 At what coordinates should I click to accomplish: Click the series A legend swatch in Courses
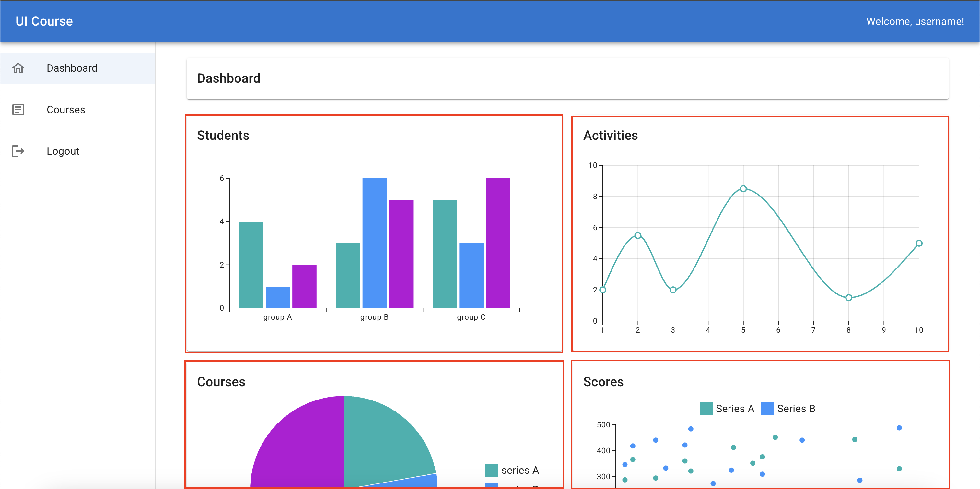pos(492,470)
